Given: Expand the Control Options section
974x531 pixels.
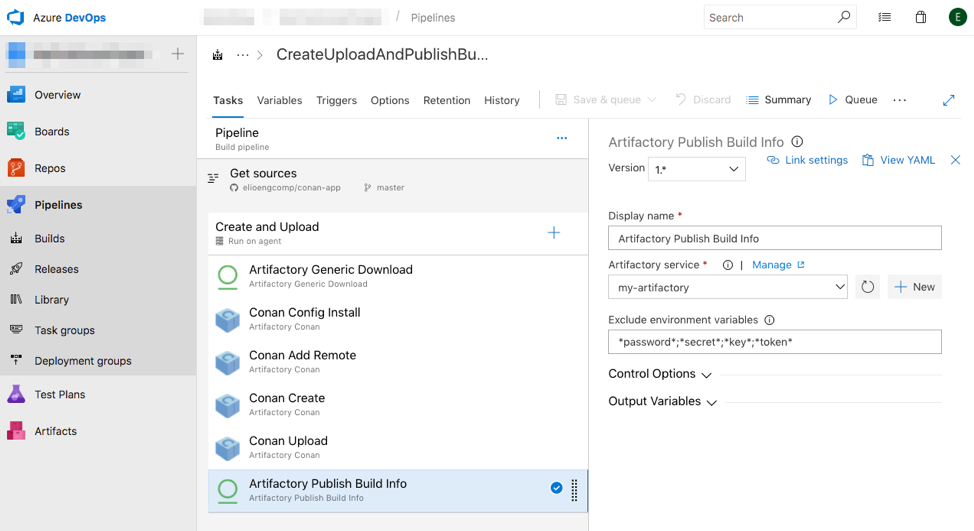Looking at the screenshot, I should pyautogui.click(x=659, y=374).
